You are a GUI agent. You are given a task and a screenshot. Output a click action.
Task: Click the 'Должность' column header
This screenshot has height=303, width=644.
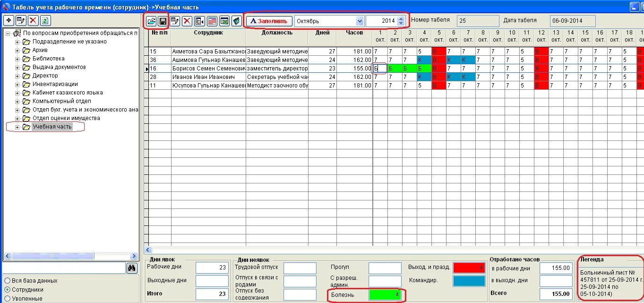(277, 33)
